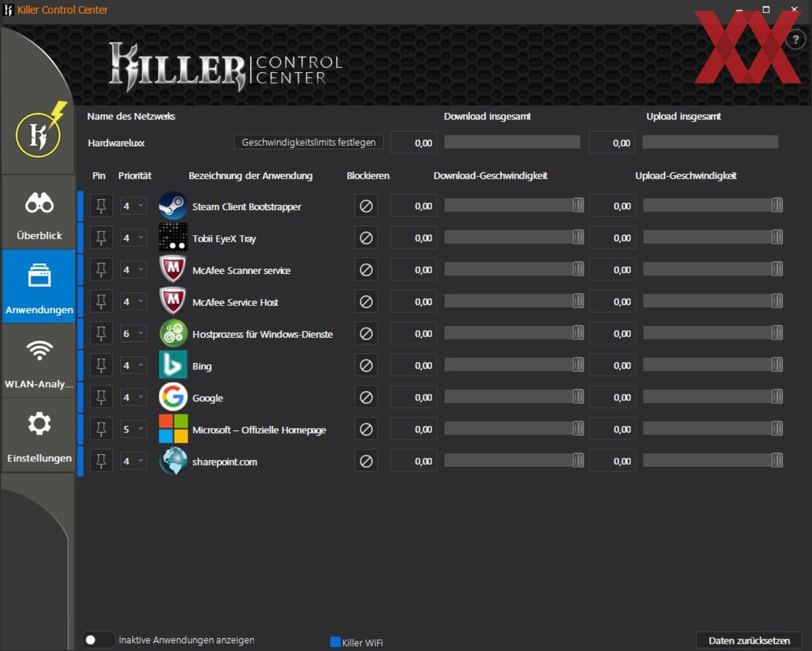This screenshot has width=812, height=651.
Task: Open priority dropdown for Steam Client Bootstrapper
Action: coord(133,206)
